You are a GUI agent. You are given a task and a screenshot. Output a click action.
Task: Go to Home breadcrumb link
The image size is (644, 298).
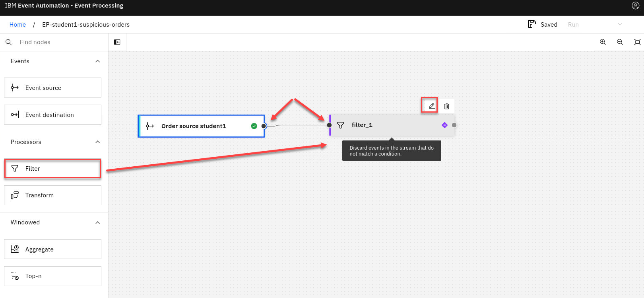point(17,25)
